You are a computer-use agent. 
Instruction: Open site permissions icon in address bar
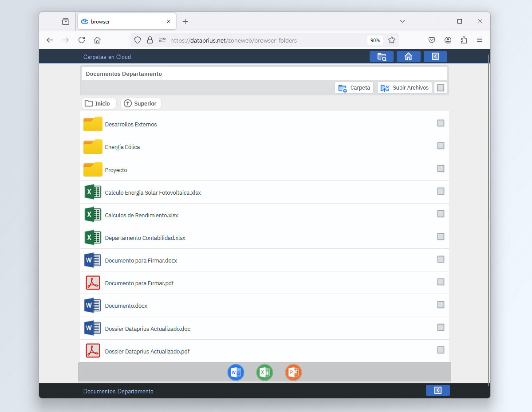pos(162,40)
